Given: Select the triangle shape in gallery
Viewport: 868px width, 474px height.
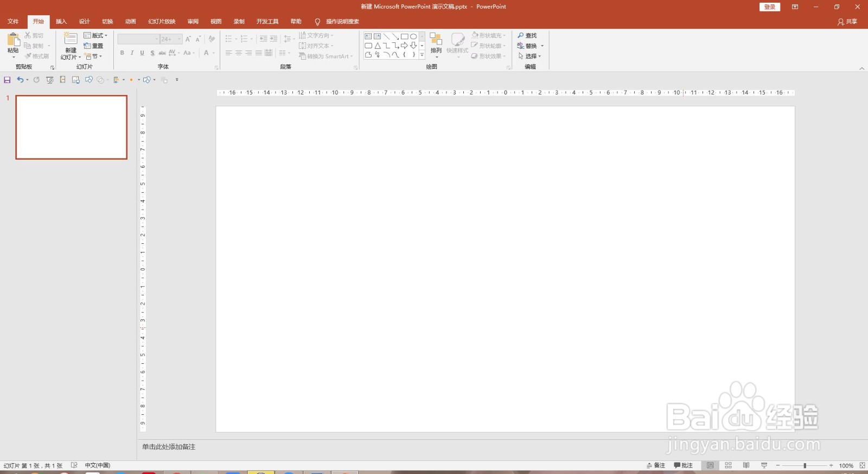Looking at the screenshot, I should click(378, 46).
